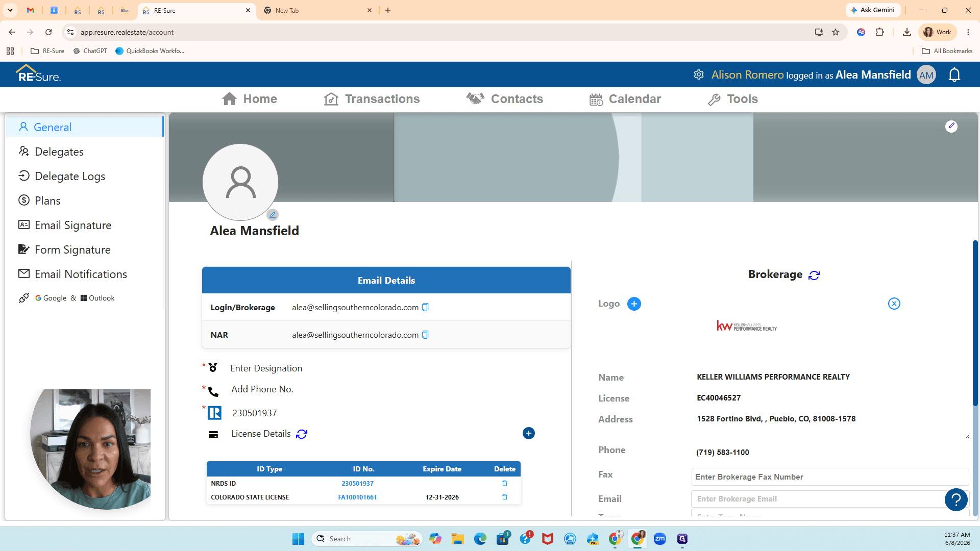Select General in the sidebar

click(85, 127)
